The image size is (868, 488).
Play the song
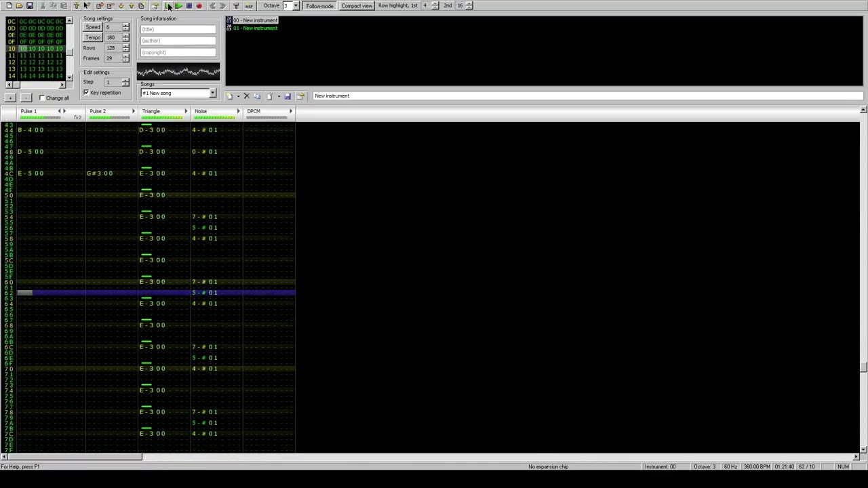coord(167,5)
